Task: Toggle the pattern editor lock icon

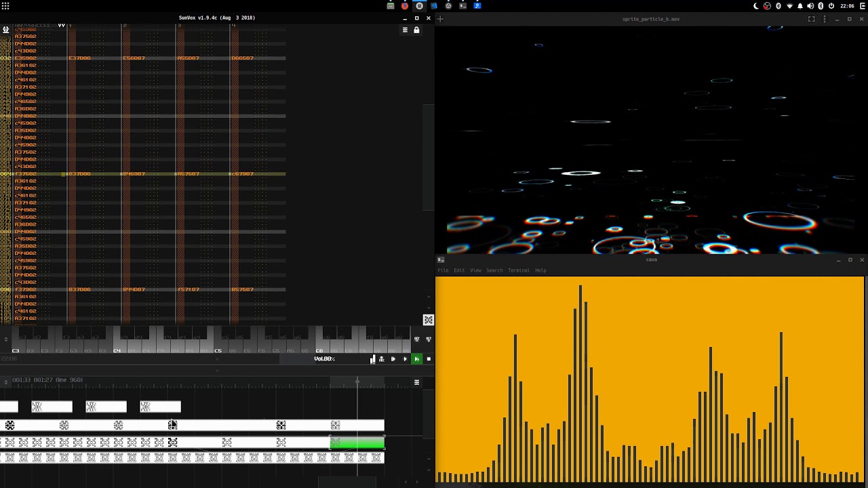Action: point(416,30)
